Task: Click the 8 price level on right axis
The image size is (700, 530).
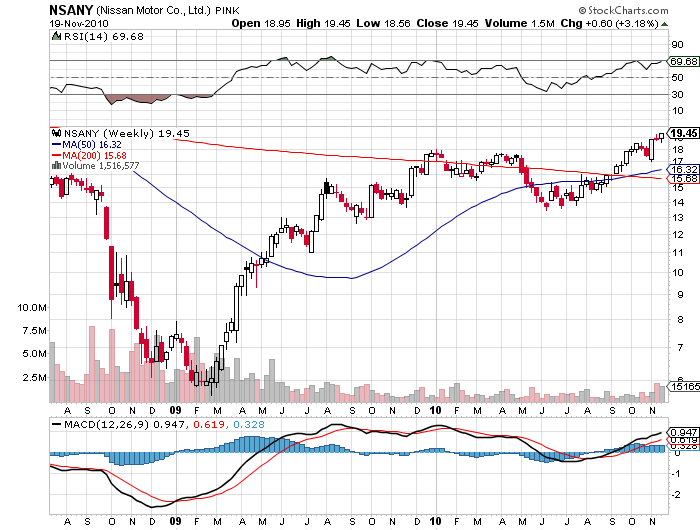Action: pos(680,320)
